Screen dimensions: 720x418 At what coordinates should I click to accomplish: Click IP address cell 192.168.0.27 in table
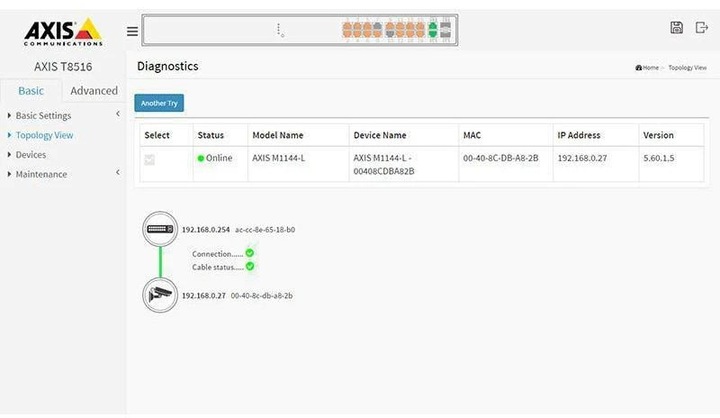(x=582, y=158)
